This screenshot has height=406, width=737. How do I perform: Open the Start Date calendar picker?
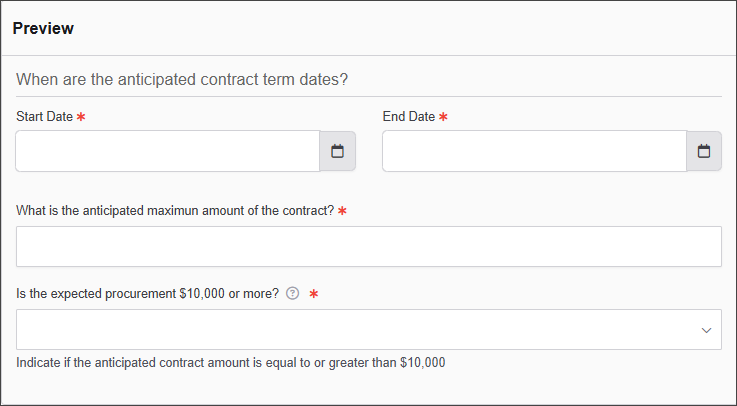pyautogui.click(x=337, y=151)
